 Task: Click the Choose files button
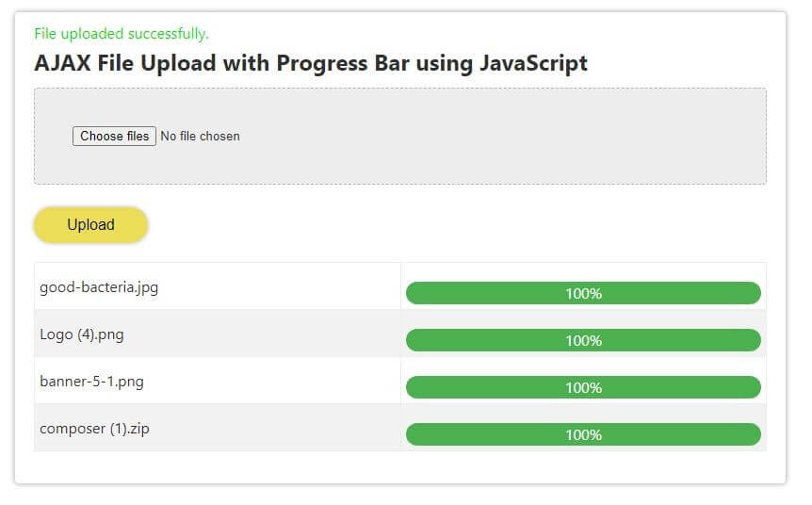click(114, 137)
